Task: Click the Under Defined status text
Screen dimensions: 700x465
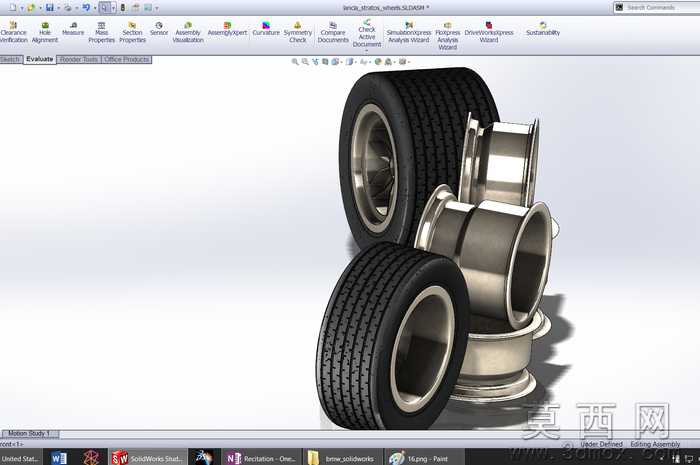Action: coord(601,444)
